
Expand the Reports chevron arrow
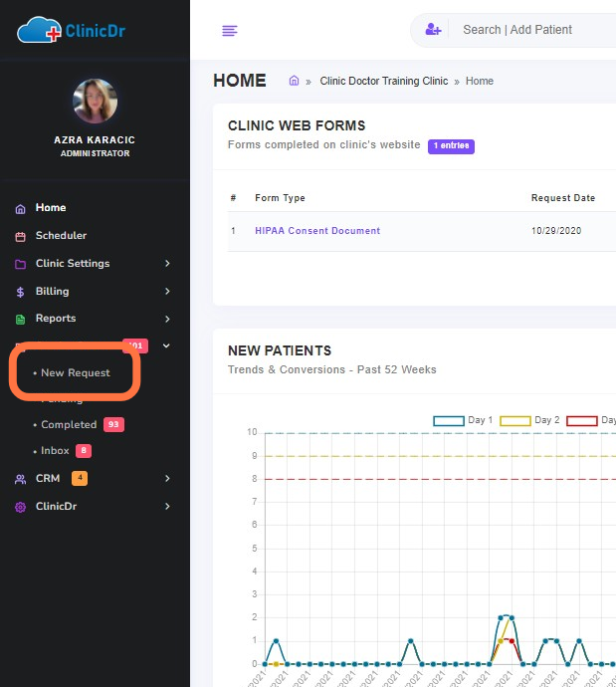point(167,319)
